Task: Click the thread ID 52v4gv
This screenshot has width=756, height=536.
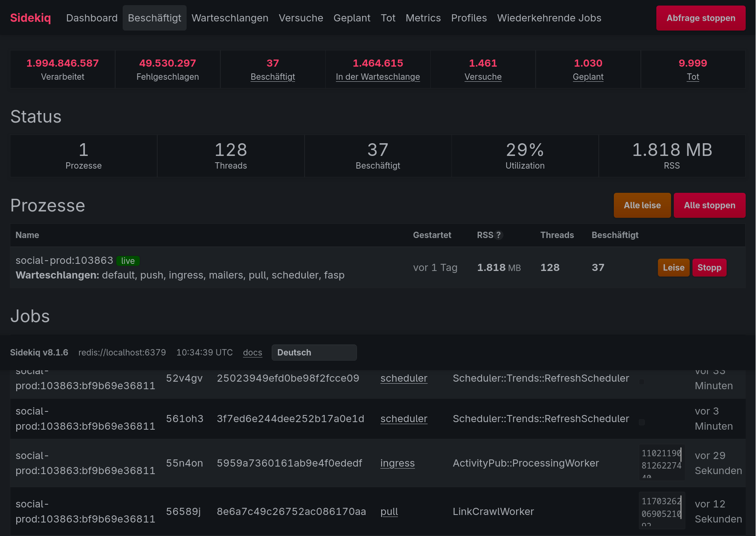Action: pos(184,378)
